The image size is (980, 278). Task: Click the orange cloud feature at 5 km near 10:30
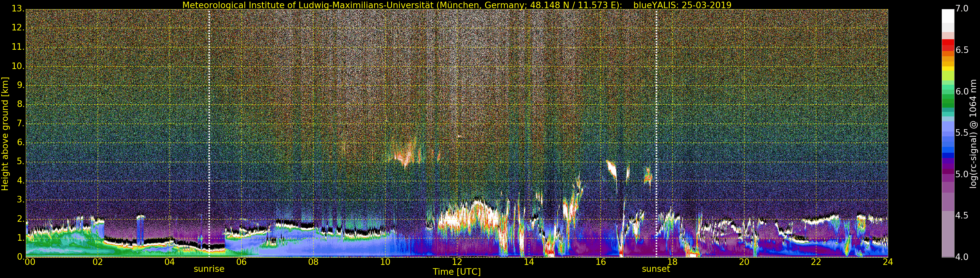[405, 156]
